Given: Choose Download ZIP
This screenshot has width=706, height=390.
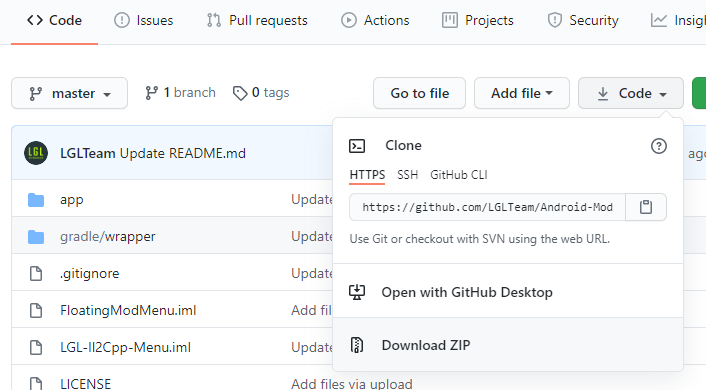Looking at the screenshot, I should click(426, 345).
